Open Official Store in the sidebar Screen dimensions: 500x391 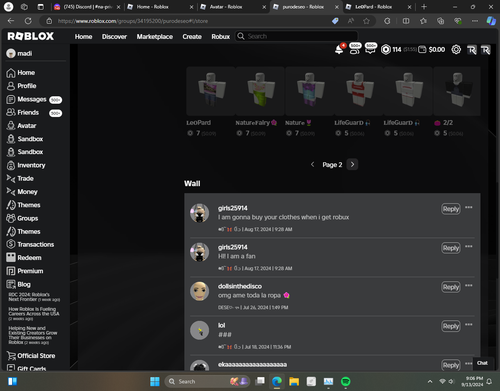click(31, 356)
